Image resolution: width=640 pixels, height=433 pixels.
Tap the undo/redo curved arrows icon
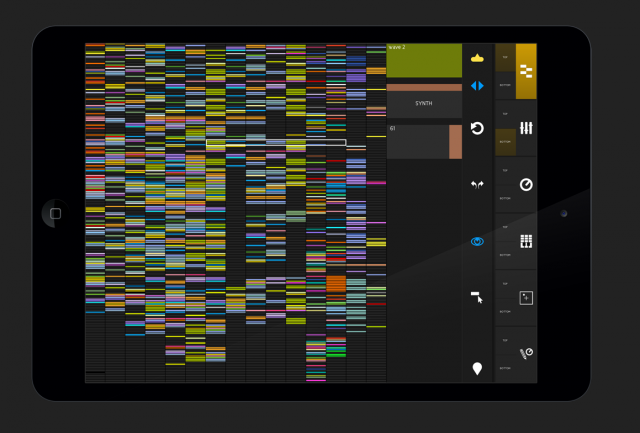point(477,185)
